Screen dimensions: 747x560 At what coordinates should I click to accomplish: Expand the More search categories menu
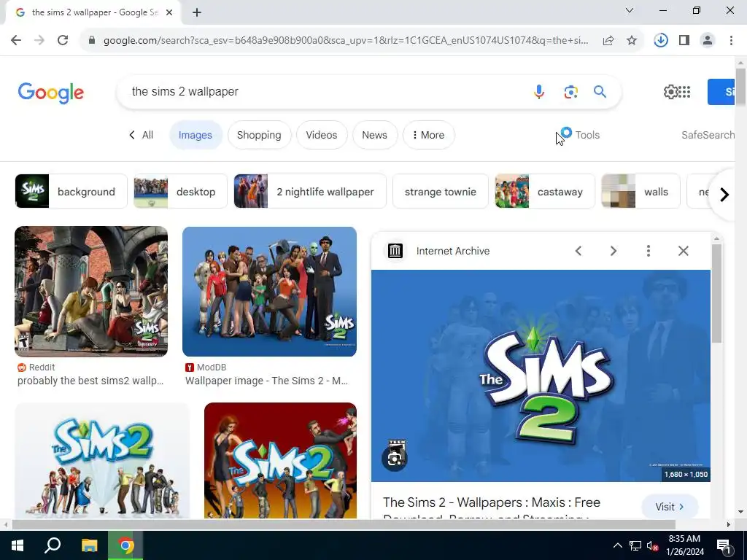click(429, 135)
